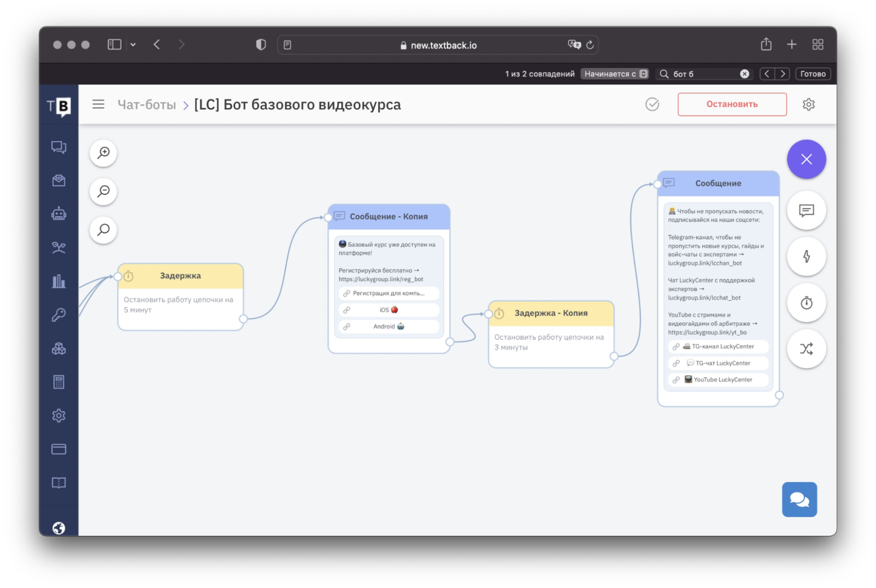
Task: Click the find field containing бот б
Action: (x=704, y=74)
